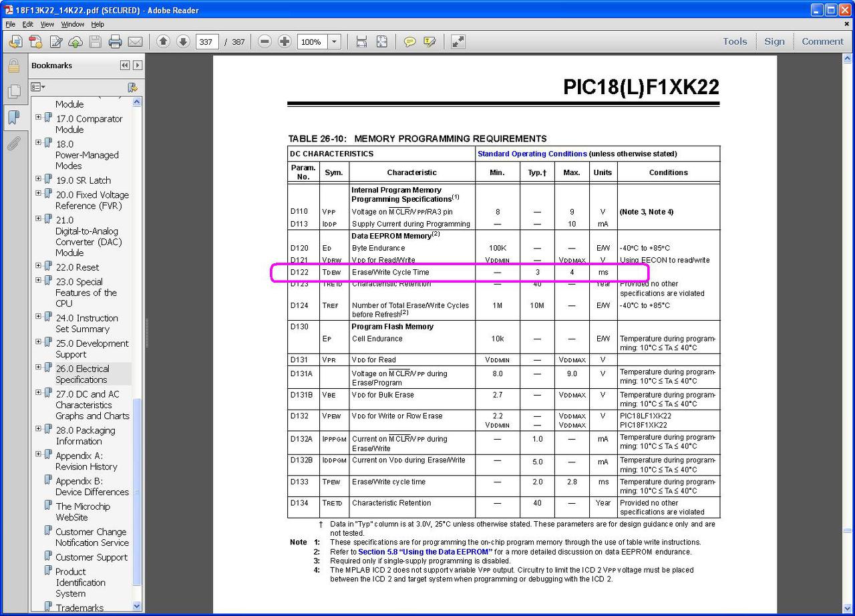This screenshot has height=616, width=855.
Task: Expand the 26.0 Electrical Specifications bookmark
Action: (38, 367)
